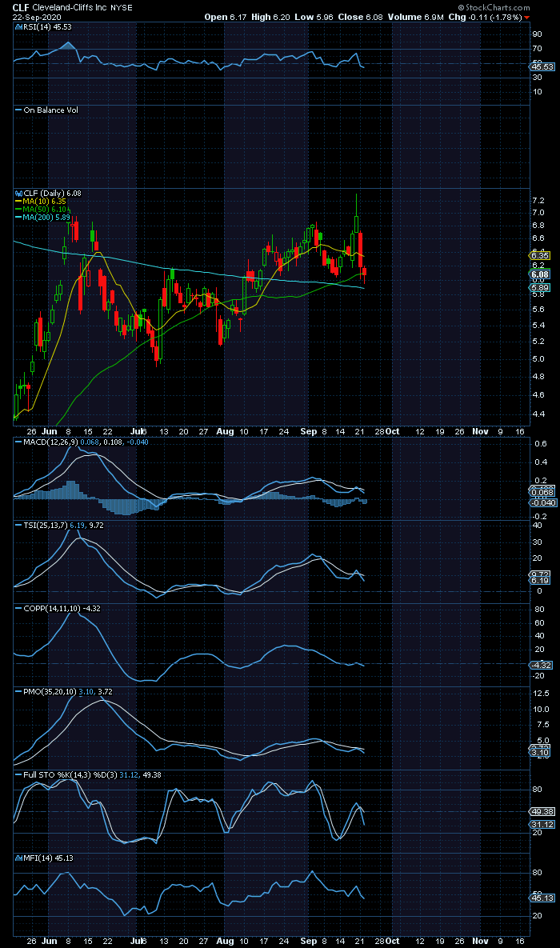Click the 4.4 price axis label
Image resolution: width=560 pixels, height=948 pixels.
538,414
